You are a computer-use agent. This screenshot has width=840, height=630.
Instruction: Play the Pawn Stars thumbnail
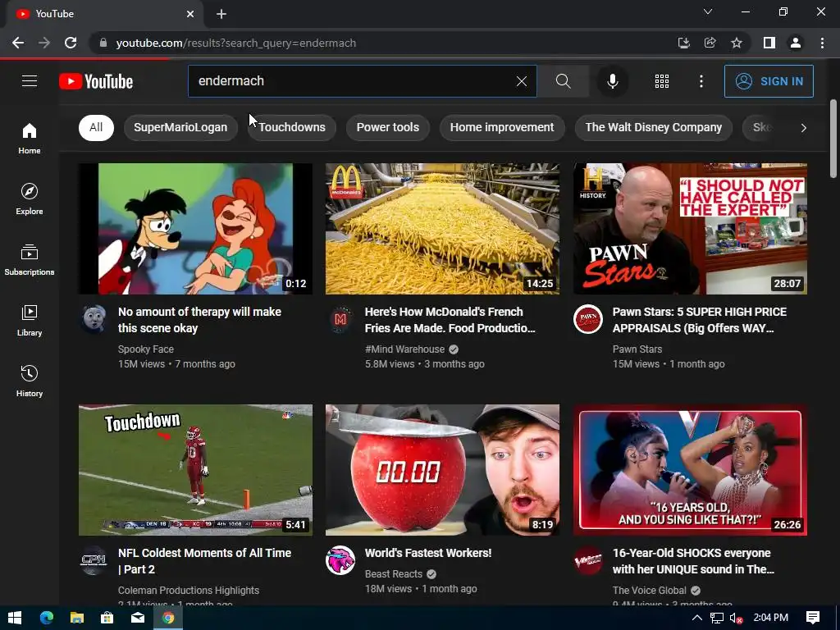pyautogui.click(x=690, y=229)
